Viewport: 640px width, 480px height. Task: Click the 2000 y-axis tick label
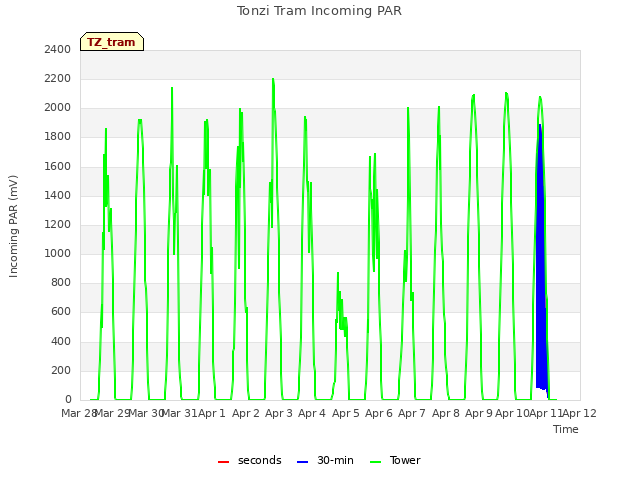point(58,108)
